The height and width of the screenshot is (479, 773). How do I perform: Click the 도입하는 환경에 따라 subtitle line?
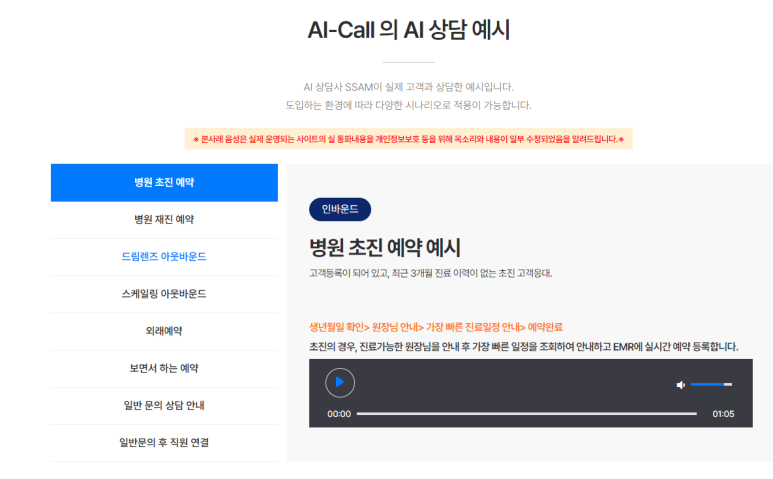[408, 105]
